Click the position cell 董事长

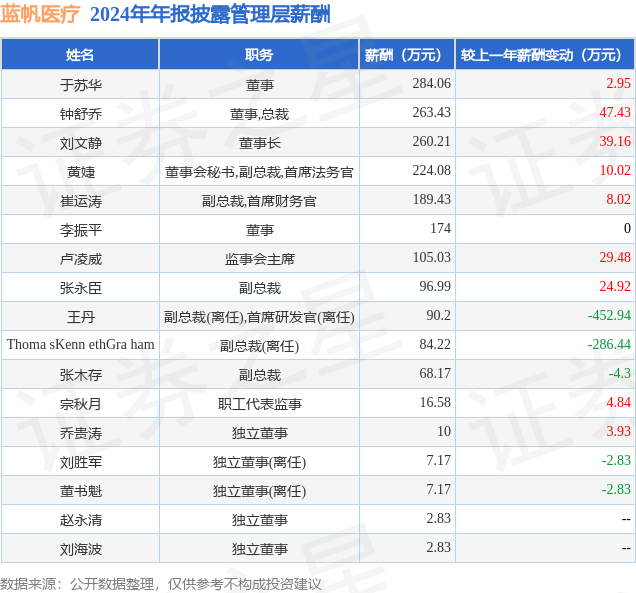point(259,143)
